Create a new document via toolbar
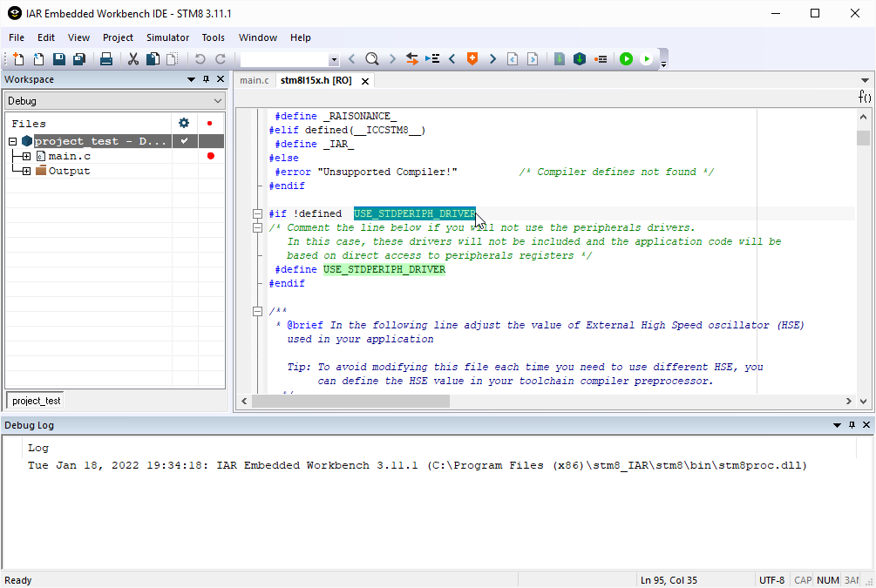The image size is (876, 588). tap(18, 58)
